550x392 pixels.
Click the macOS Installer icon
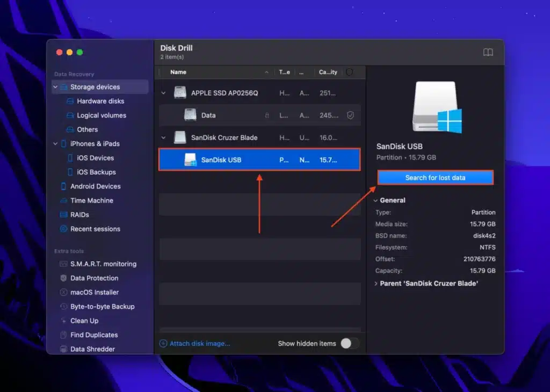[x=63, y=293]
